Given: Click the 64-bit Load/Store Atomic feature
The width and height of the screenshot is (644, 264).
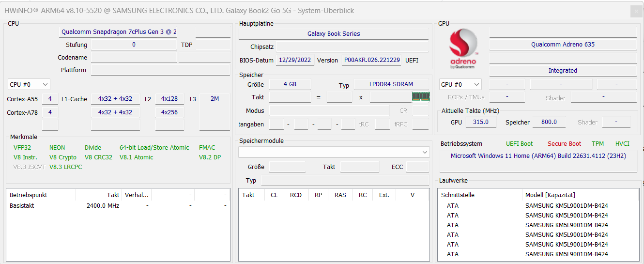Looking at the screenshot, I should click(154, 148).
